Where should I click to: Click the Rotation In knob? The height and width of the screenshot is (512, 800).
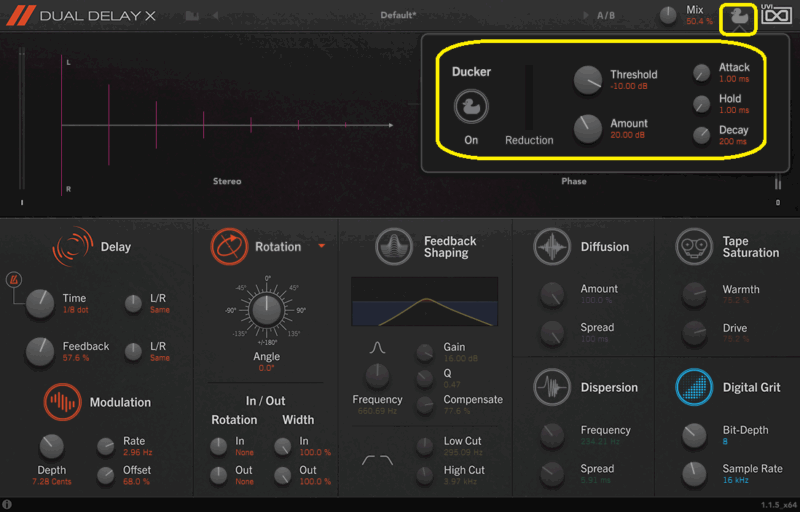[218, 446]
